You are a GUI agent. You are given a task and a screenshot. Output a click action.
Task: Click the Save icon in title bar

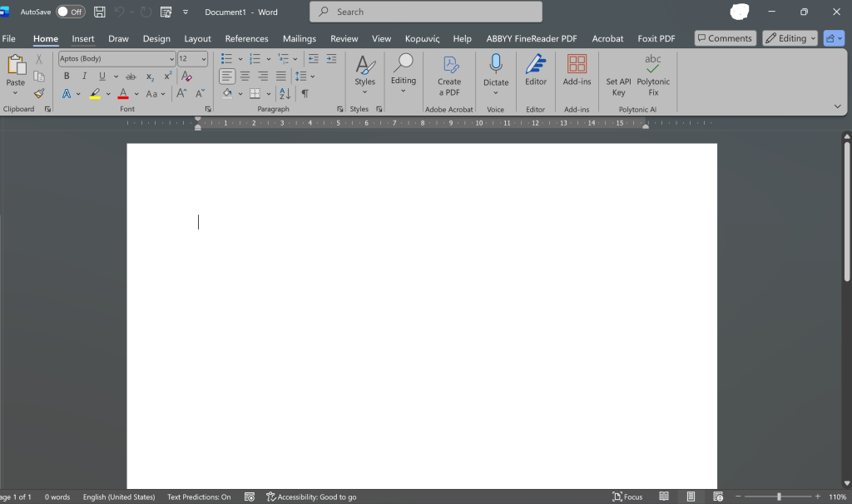pos(100,12)
